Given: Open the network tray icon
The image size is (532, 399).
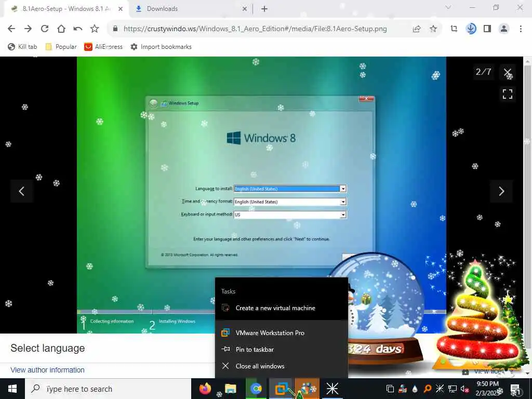Looking at the screenshot, I should click(453, 389).
